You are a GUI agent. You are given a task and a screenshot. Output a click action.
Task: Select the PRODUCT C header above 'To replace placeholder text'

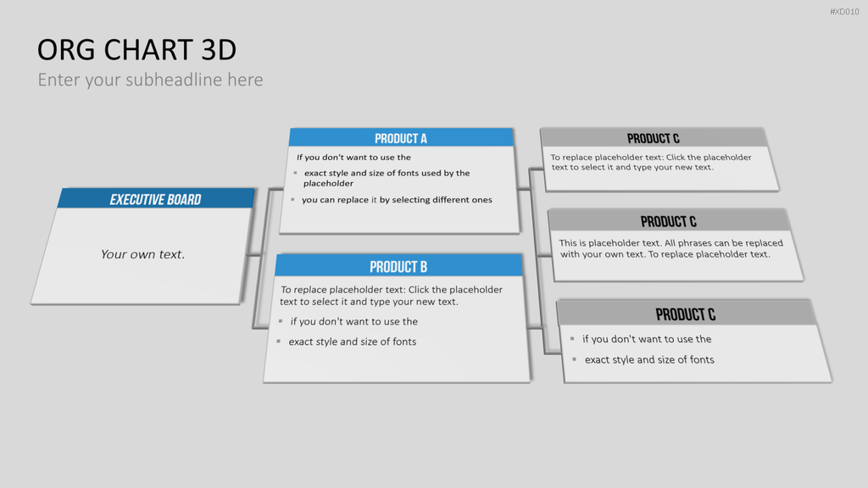point(654,138)
